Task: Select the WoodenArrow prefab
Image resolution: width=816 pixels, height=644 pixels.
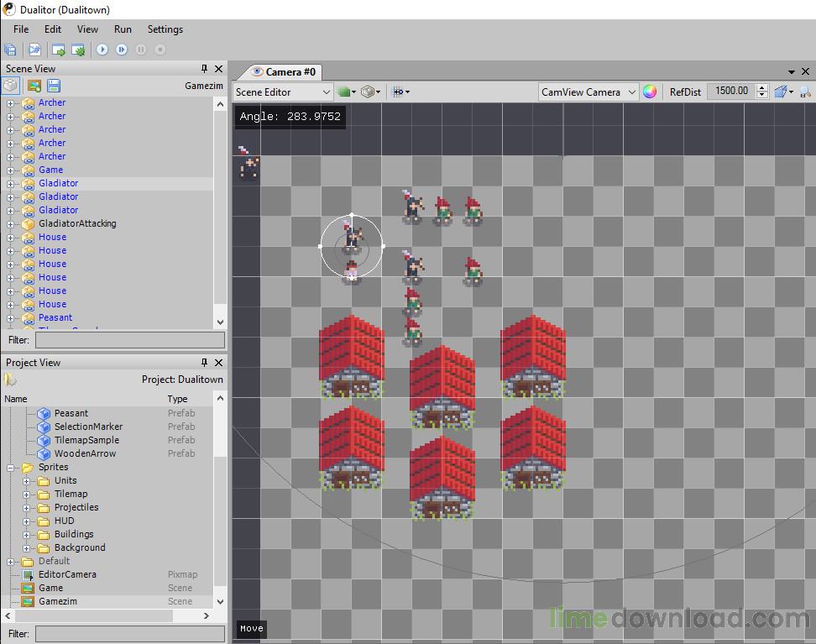Action: (x=85, y=453)
